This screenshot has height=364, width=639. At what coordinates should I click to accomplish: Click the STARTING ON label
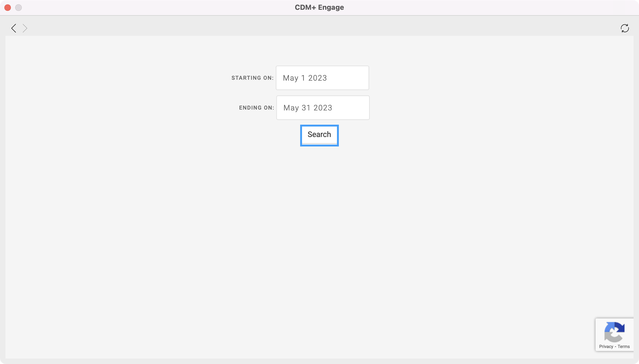coord(252,78)
